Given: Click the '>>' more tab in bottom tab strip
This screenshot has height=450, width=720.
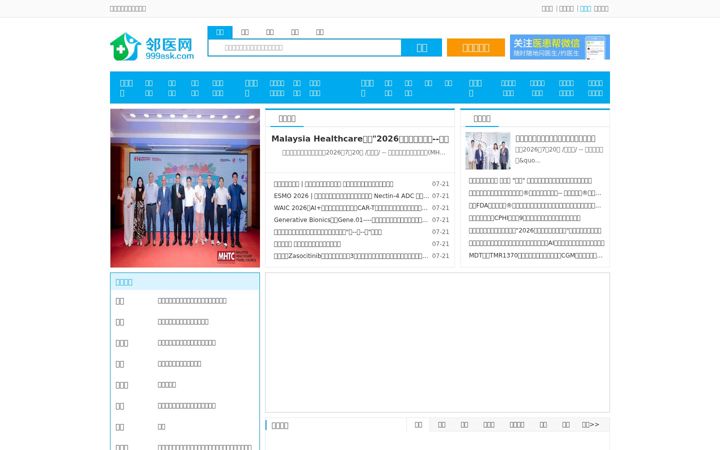Looking at the screenshot, I should pyautogui.click(x=591, y=425).
